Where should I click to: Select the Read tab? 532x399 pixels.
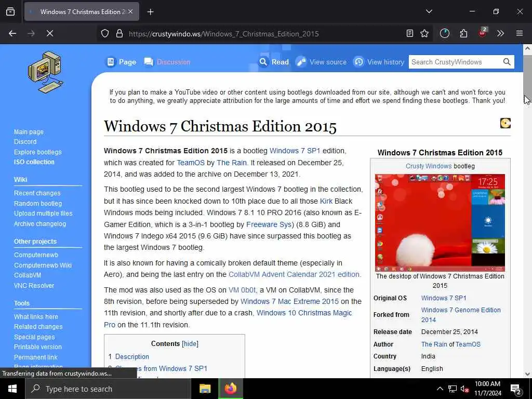(273, 62)
